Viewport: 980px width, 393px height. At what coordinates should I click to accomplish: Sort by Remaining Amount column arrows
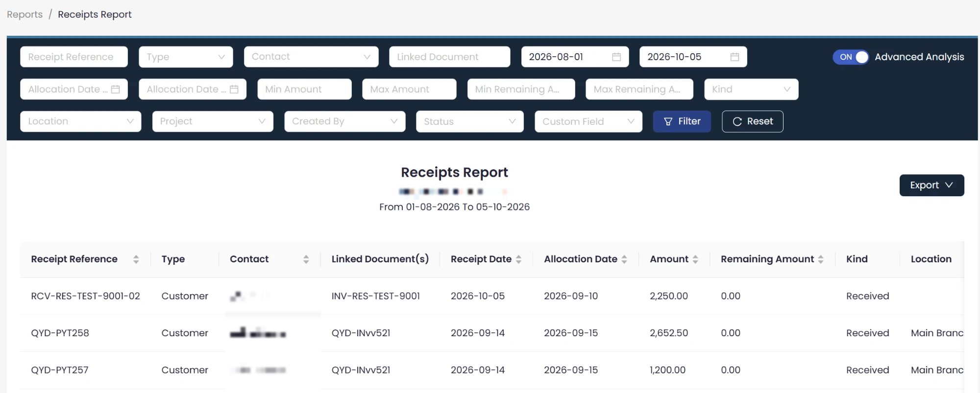[821, 259]
